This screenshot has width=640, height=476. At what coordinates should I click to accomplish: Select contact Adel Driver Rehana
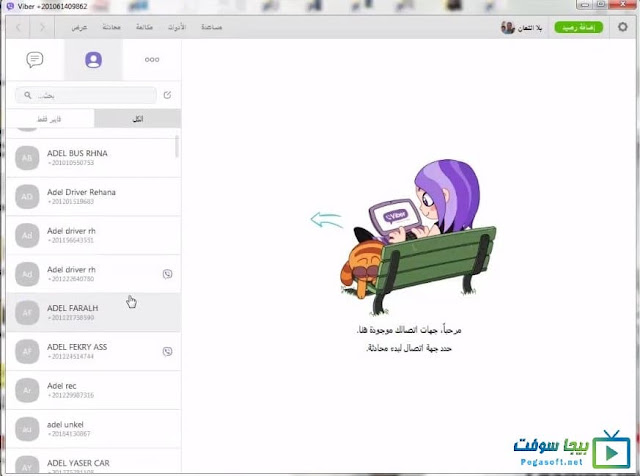point(93,197)
